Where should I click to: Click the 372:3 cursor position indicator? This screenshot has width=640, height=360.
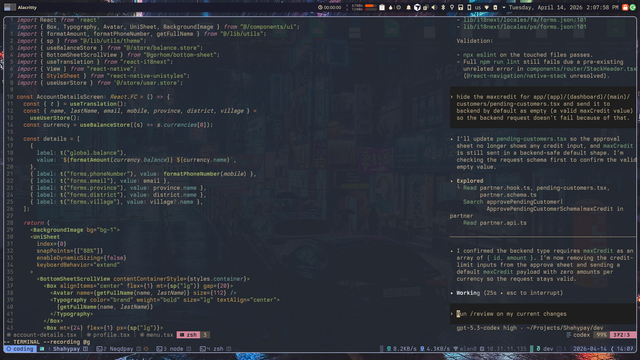(x=622, y=335)
